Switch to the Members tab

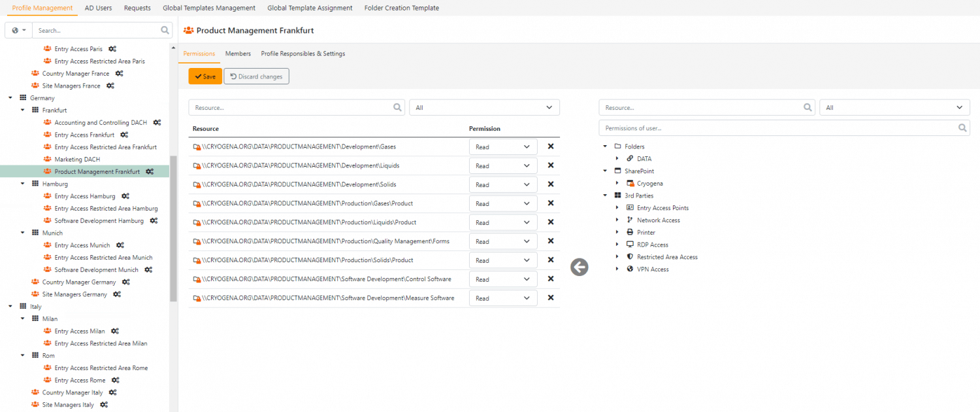[x=238, y=54]
